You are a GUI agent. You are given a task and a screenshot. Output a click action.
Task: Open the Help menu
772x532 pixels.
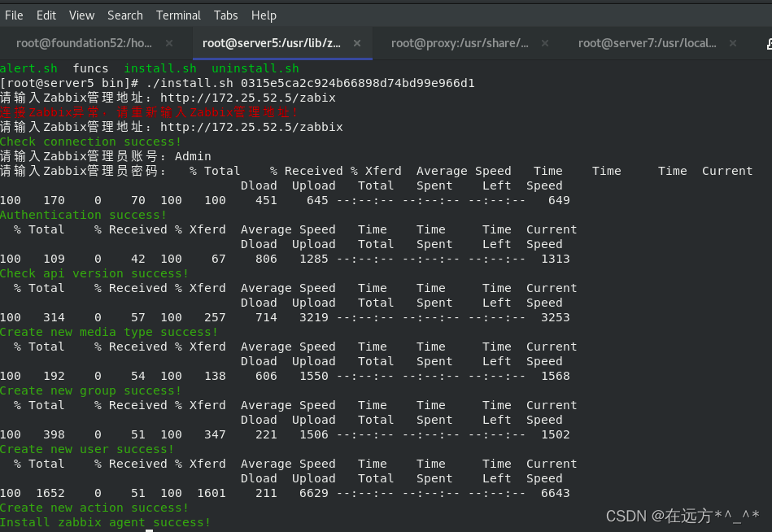(x=264, y=15)
